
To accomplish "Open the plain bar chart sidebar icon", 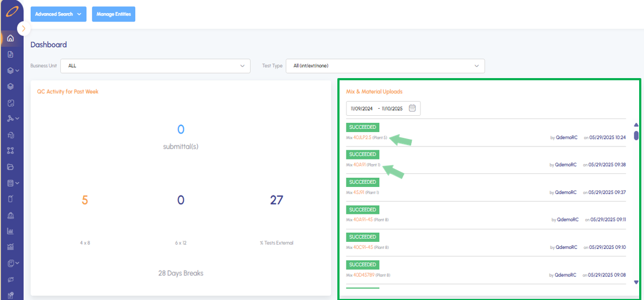I will coord(11,231).
